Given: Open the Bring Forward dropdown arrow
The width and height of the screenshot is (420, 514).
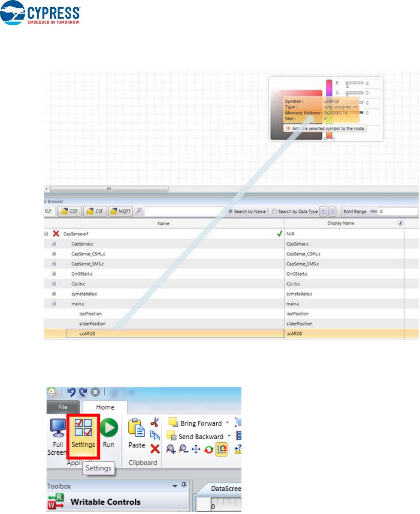Looking at the screenshot, I should (227, 423).
